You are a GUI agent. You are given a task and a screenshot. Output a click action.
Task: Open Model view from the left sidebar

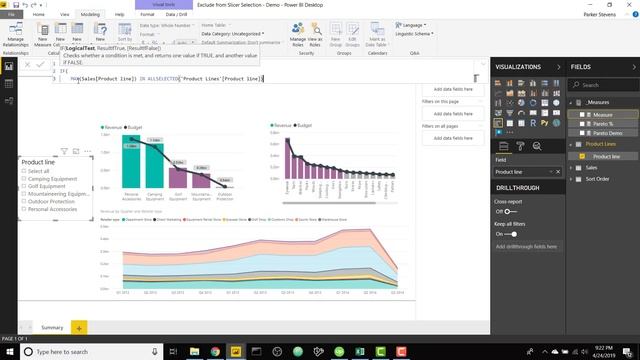(9, 100)
